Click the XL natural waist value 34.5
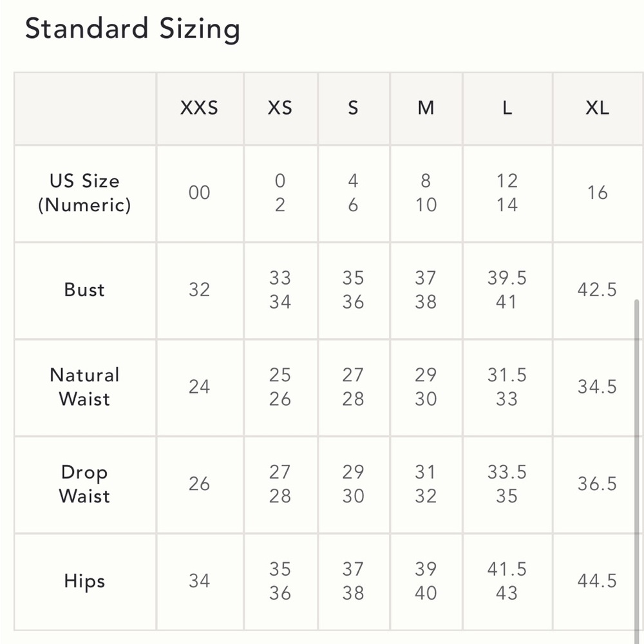644x644 pixels. 597,387
